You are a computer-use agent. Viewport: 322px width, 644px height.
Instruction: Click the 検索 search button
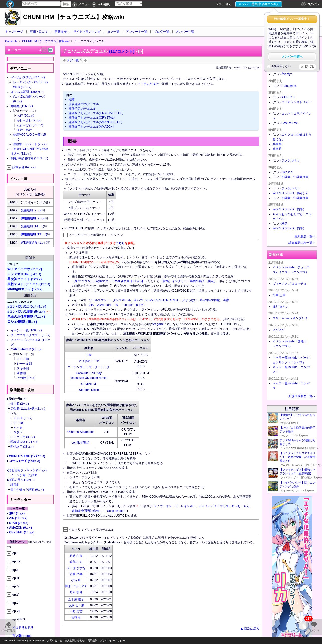click(x=66, y=4)
